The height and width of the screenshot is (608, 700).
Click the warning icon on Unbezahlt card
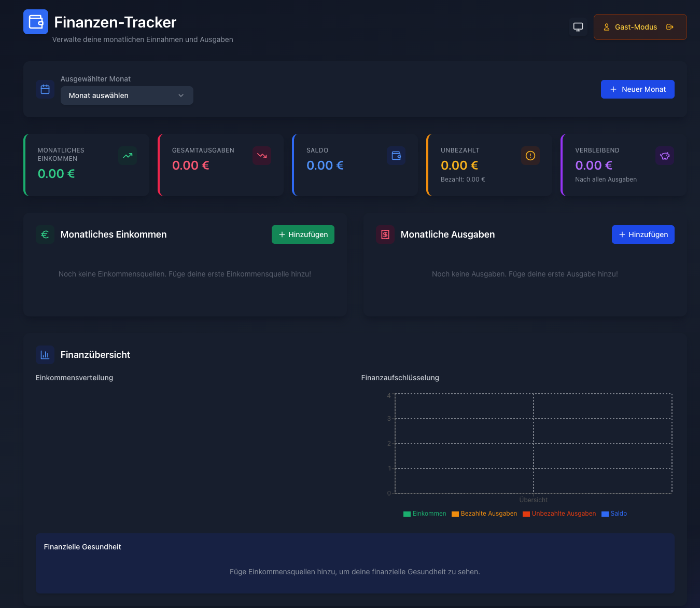530,156
